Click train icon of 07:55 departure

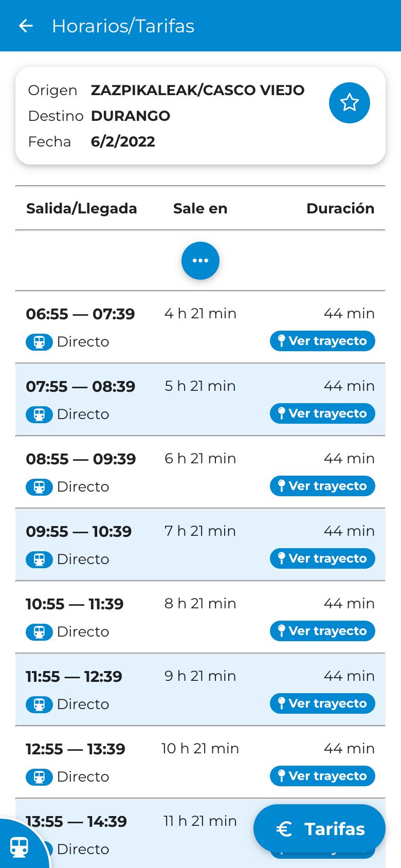tap(39, 414)
